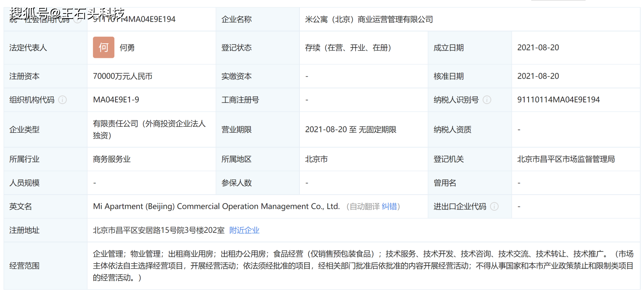Click the 组织机构代码 label text
This screenshot has width=644, height=294.
pos(32,100)
